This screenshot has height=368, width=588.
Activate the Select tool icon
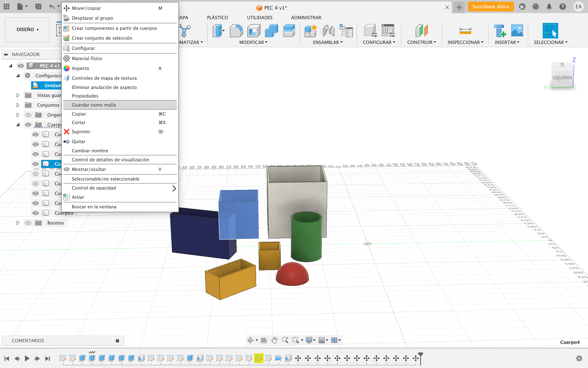(550, 31)
